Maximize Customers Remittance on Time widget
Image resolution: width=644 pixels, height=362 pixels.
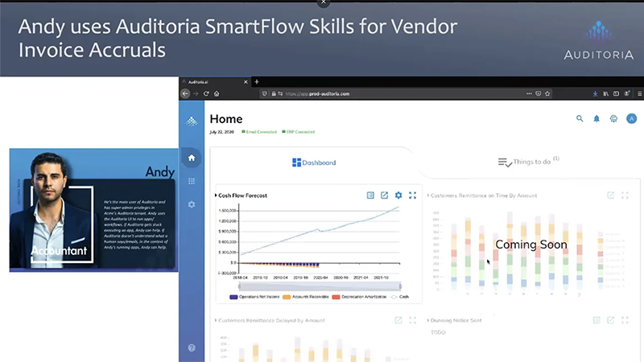(x=625, y=195)
